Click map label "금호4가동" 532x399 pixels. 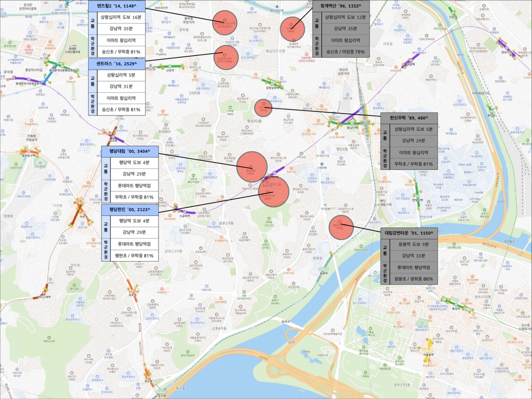pyautogui.click(x=219, y=328)
